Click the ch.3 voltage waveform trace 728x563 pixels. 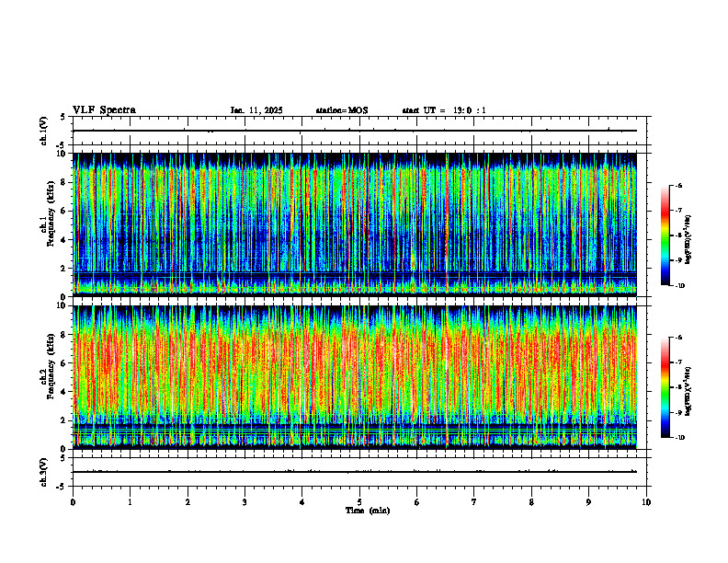pos(355,472)
